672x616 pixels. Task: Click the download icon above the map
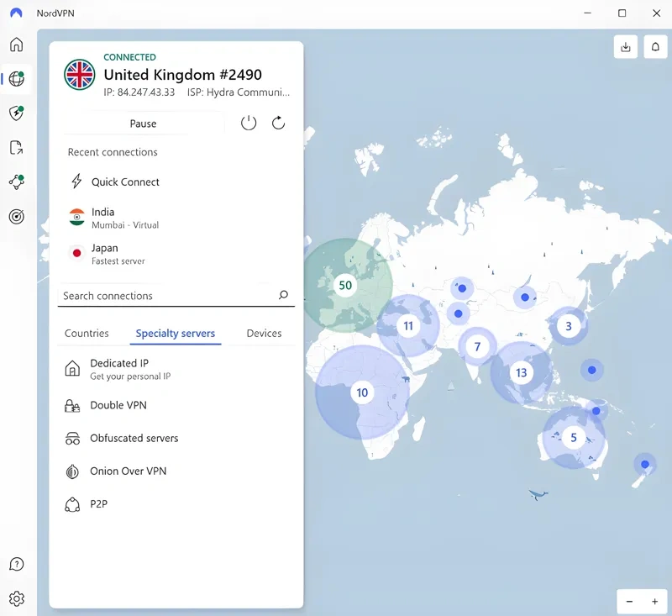click(x=626, y=47)
